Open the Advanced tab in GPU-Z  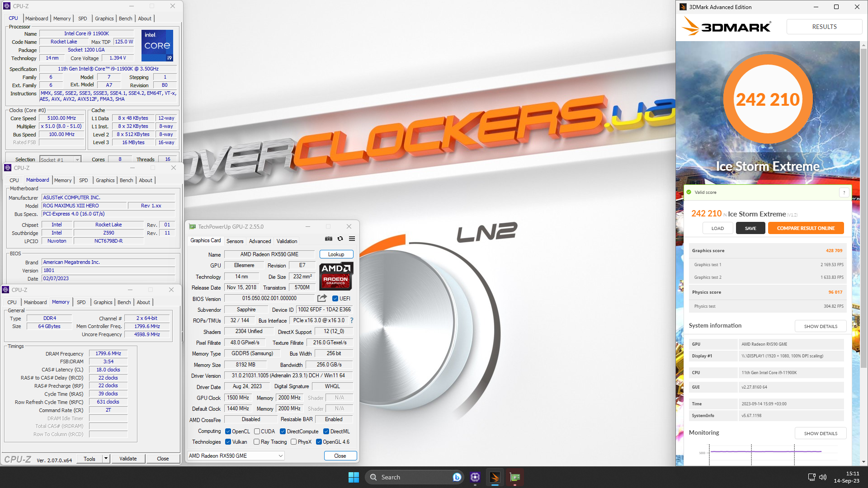click(x=260, y=241)
